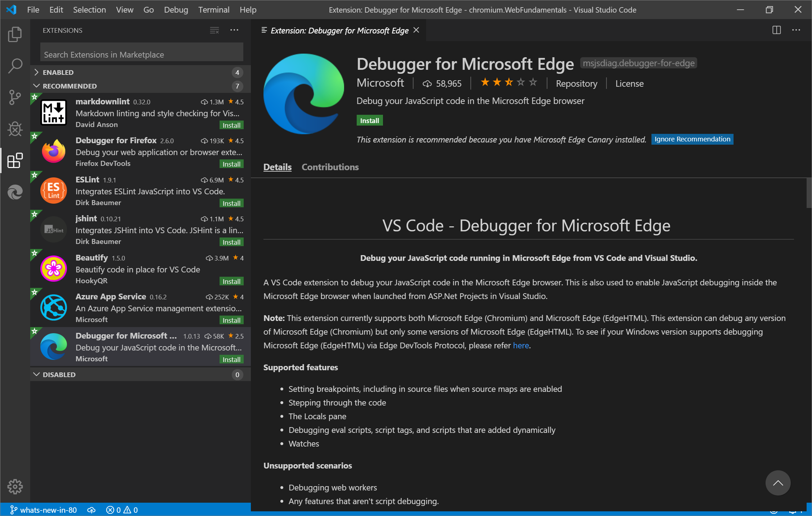Collapse the ENABLED extensions section
The image size is (812, 516).
pyautogui.click(x=38, y=72)
